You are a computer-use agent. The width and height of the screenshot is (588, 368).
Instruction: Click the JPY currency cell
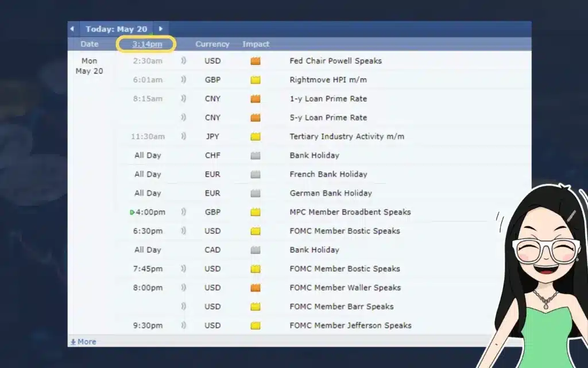coord(212,137)
